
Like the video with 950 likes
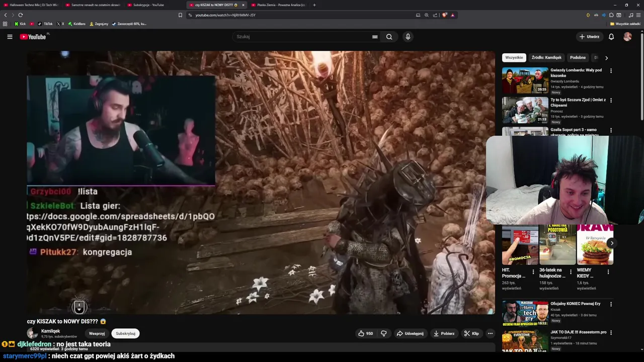[x=365, y=333]
